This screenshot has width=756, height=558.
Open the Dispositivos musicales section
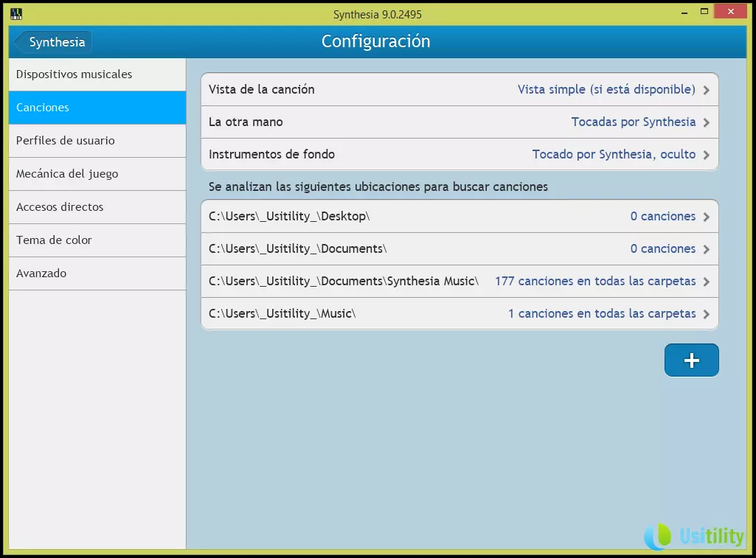tap(97, 74)
